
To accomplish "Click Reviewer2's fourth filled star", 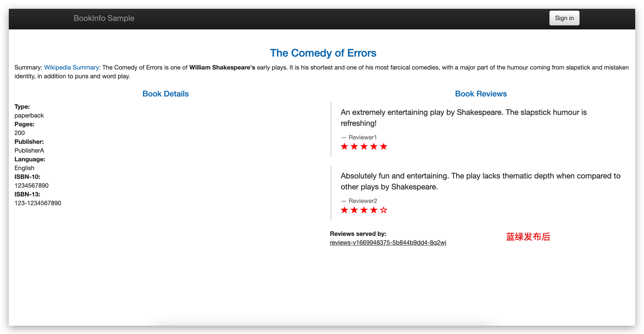I will (374, 210).
